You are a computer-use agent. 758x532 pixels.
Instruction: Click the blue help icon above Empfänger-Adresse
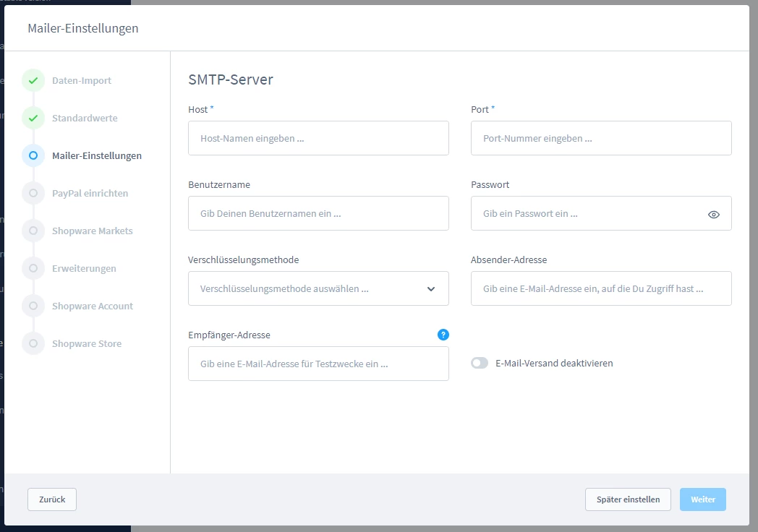(443, 335)
